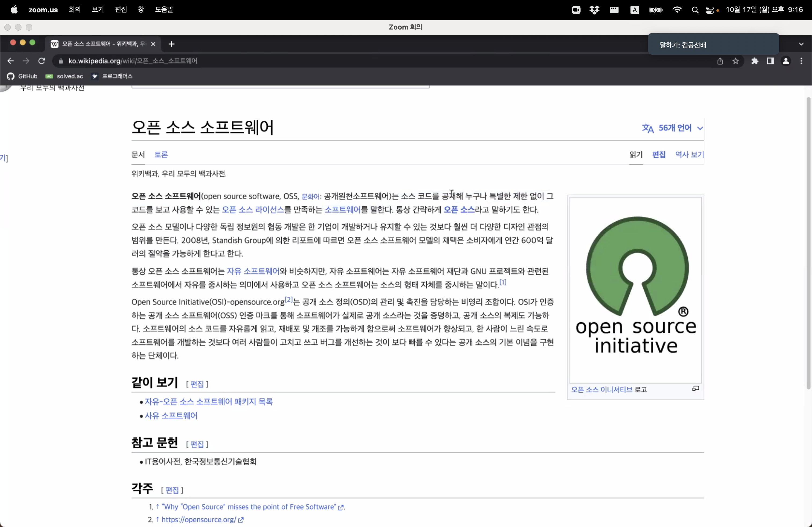Follow the 자유 소프트웨어 link in paragraph
This screenshot has height=527, width=812.
(253, 271)
